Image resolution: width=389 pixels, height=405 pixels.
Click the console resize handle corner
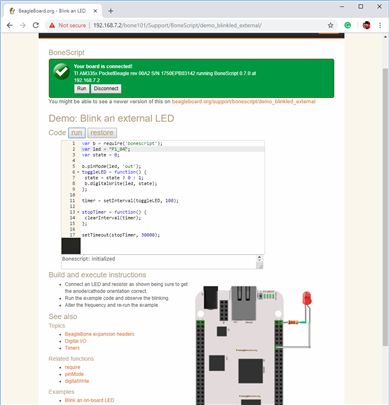pos(260,266)
